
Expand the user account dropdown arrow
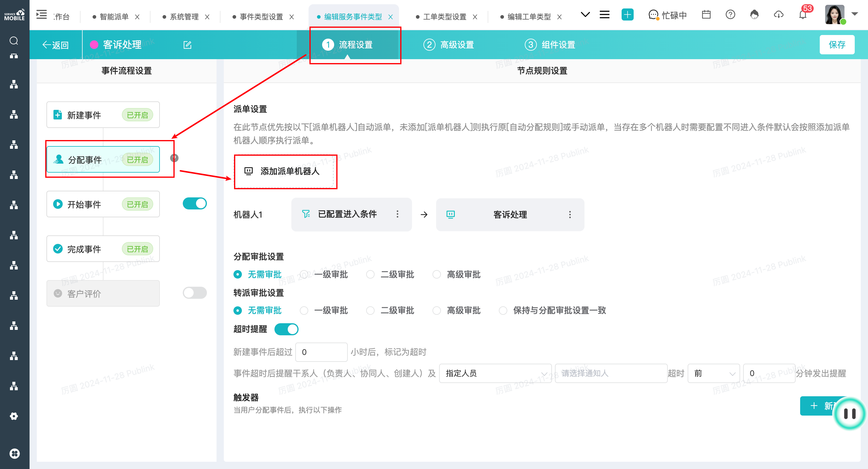pos(854,14)
